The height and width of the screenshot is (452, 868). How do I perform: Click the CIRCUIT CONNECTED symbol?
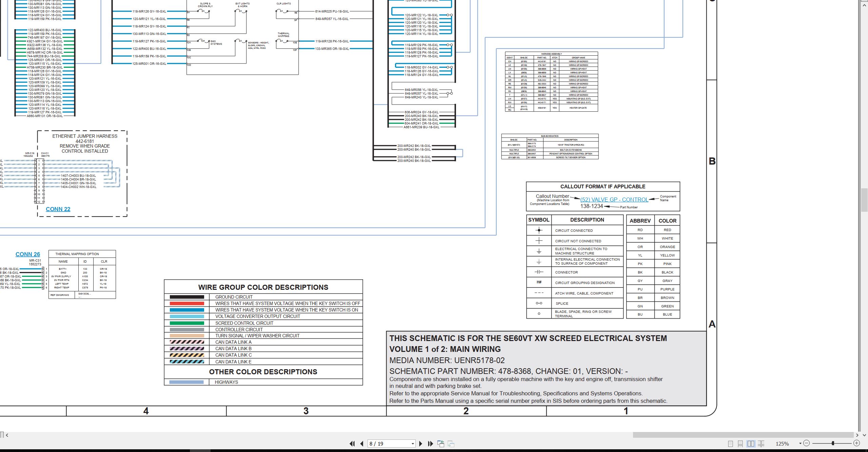(x=539, y=230)
